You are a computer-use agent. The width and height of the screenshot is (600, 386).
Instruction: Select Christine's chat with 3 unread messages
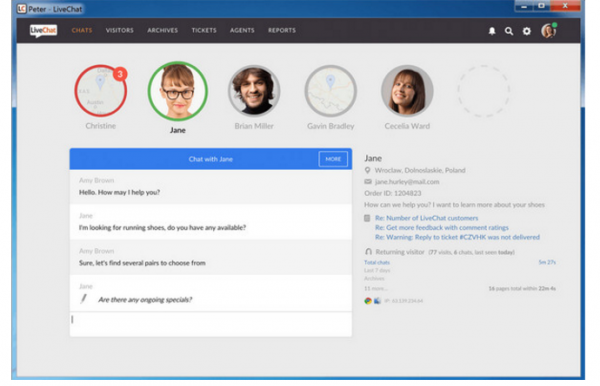click(101, 91)
